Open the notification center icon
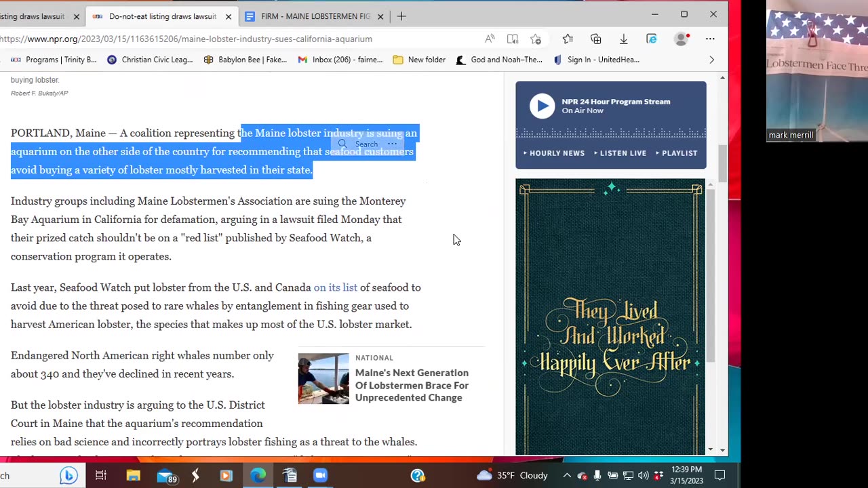Screen dimensions: 868x488 point(720,475)
